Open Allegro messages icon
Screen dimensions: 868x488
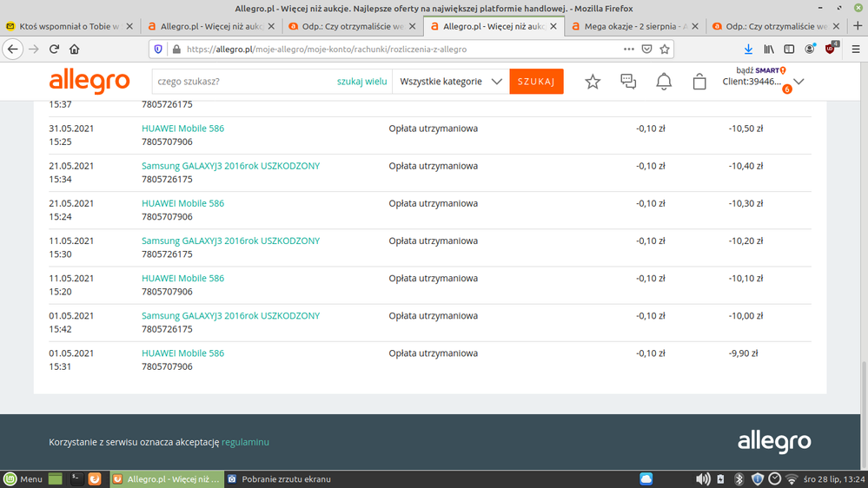pos(628,82)
